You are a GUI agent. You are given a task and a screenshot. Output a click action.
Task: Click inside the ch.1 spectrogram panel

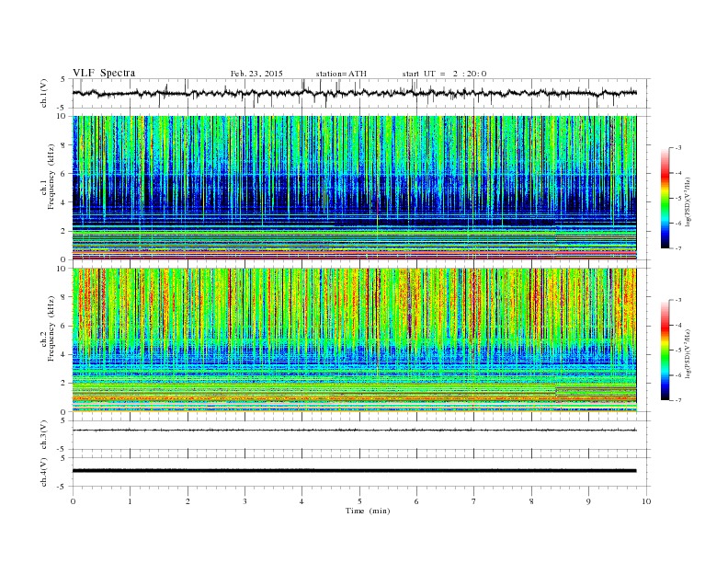point(354,188)
